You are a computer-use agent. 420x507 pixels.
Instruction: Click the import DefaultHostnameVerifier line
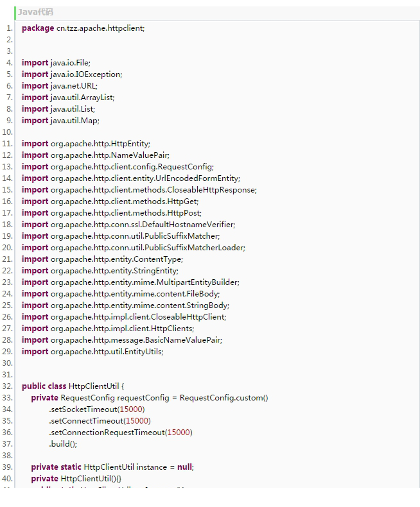(x=128, y=225)
